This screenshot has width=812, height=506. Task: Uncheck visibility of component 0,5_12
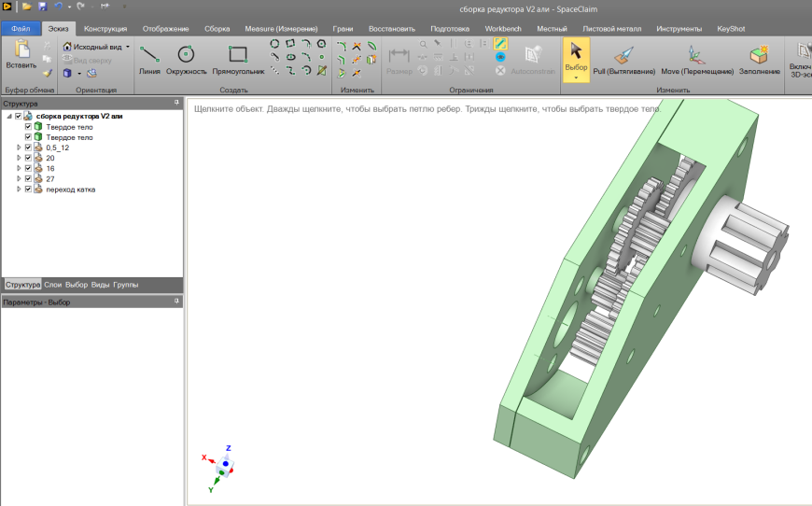pyautogui.click(x=28, y=148)
